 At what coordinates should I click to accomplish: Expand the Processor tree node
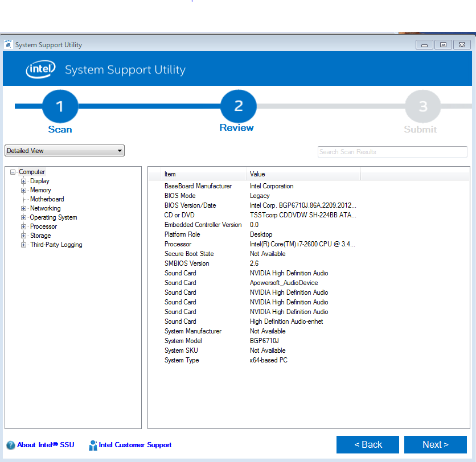(x=24, y=226)
